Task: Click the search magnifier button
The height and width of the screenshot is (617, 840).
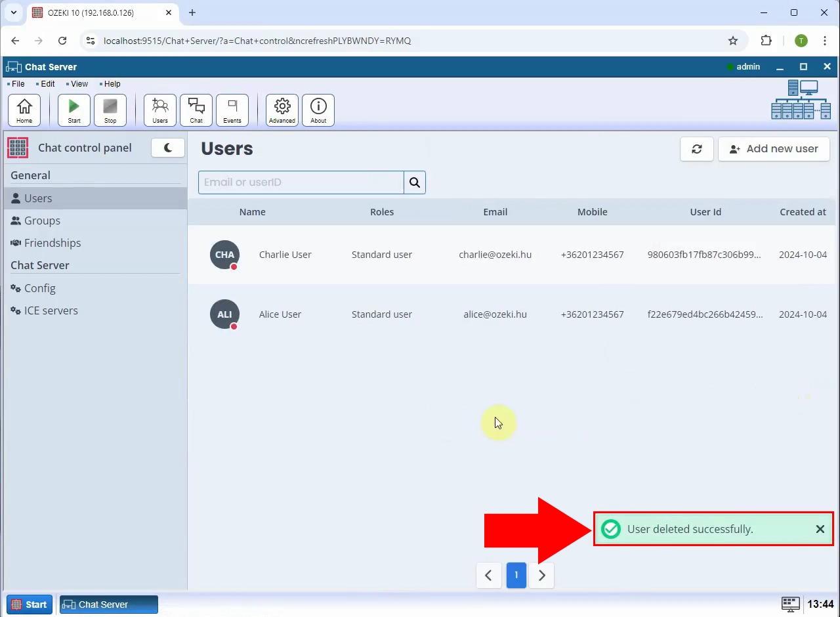Action: coord(415,182)
